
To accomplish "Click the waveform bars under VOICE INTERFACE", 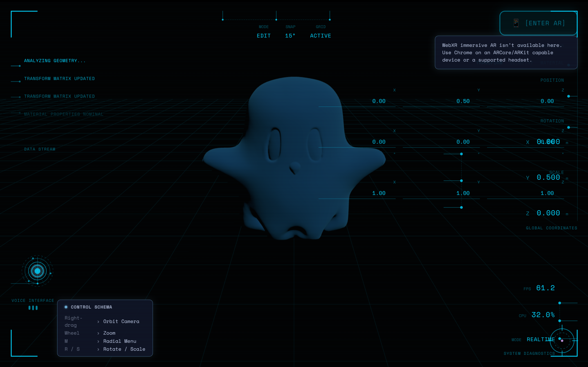I will point(33,308).
